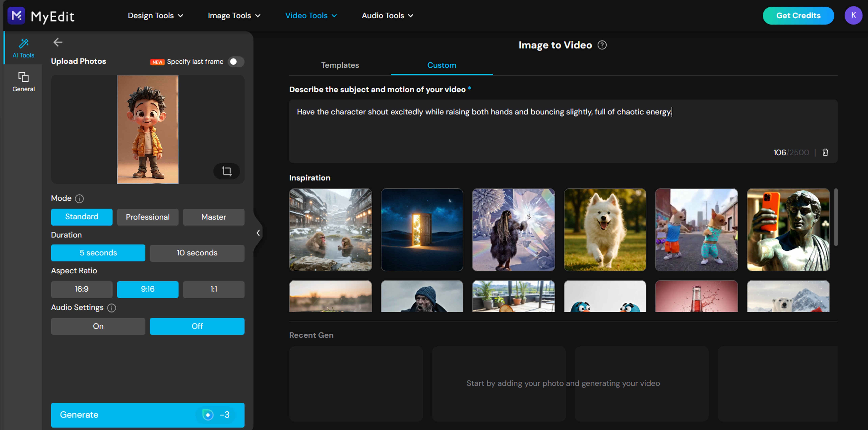This screenshot has height=430, width=868.
Task: Click the Audio Settings info icon
Action: [112, 308]
